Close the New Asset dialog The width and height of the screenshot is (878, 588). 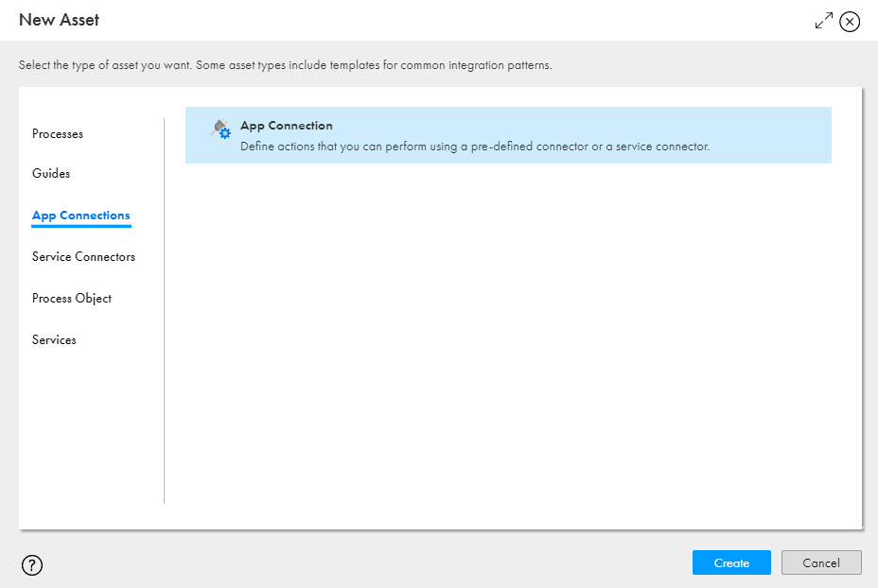(x=850, y=22)
